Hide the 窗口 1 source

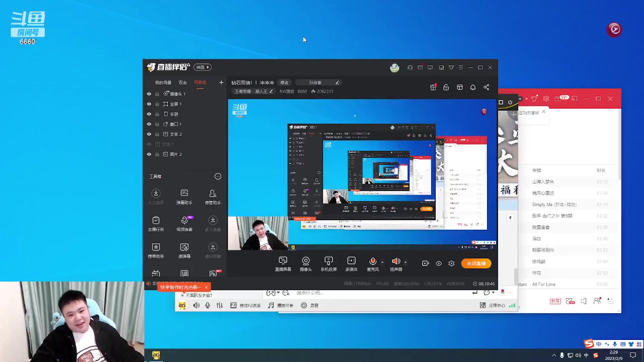[x=149, y=124]
